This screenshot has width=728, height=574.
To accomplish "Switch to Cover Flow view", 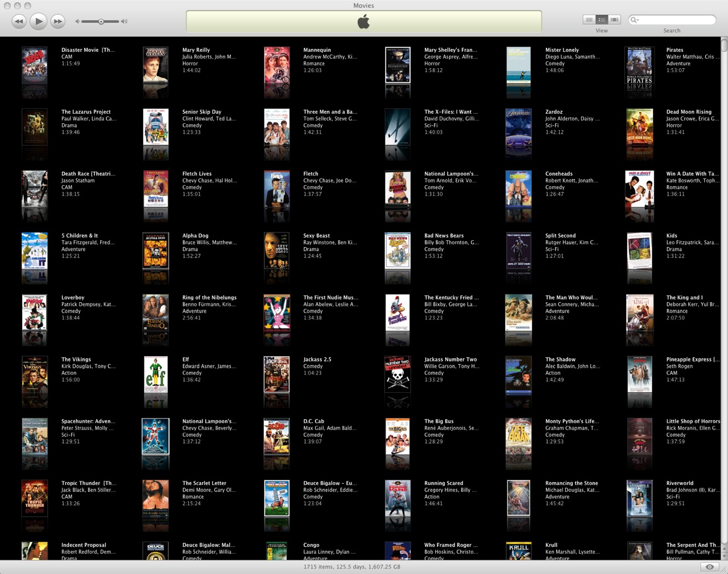I will 614,20.
